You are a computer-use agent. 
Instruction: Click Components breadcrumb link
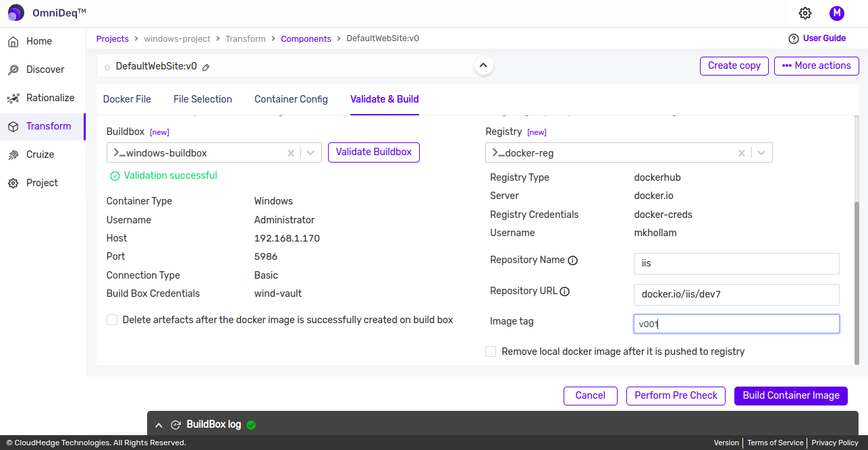[x=306, y=39]
